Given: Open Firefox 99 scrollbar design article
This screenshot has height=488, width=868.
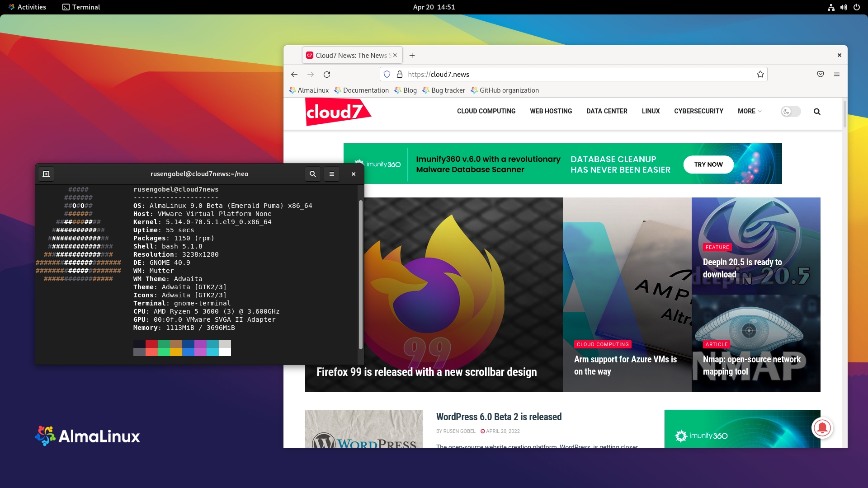Looking at the screenshot, I should (x=426, y=372).
